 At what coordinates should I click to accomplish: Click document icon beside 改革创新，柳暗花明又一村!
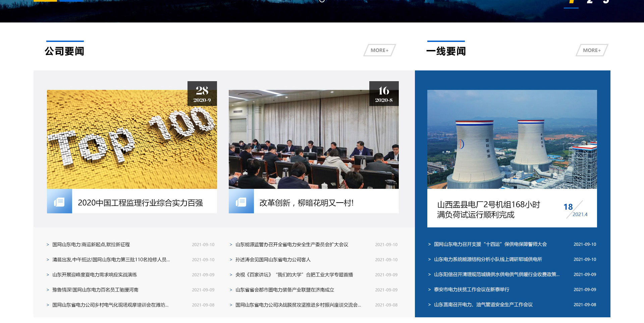(x=241, y=202)
